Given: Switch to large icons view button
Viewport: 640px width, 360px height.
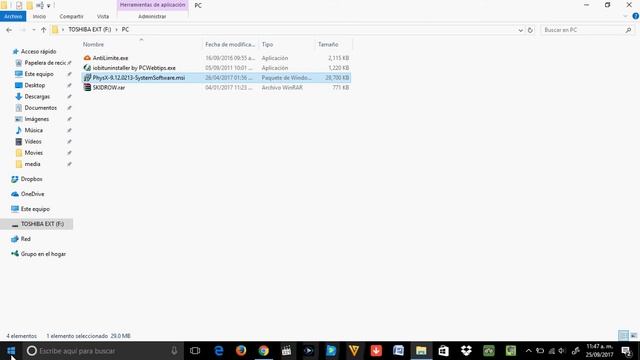Looking at the screenshot, I should click(633, 336).
